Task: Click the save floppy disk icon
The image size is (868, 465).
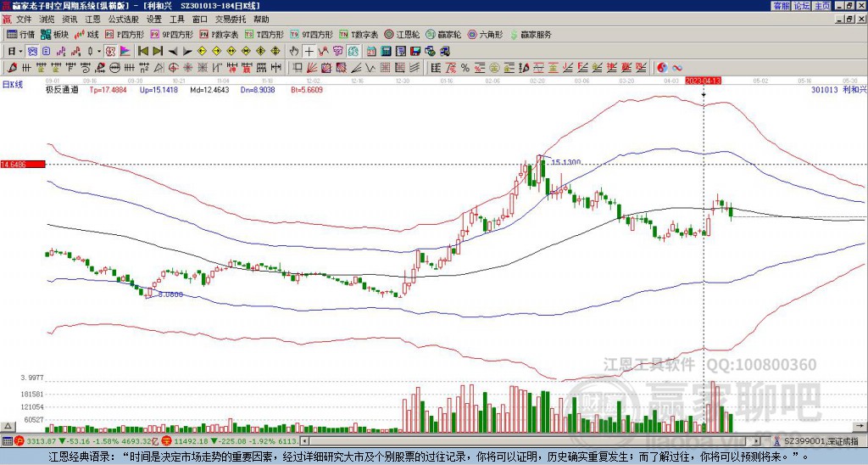Action: [x=415, y=52]
